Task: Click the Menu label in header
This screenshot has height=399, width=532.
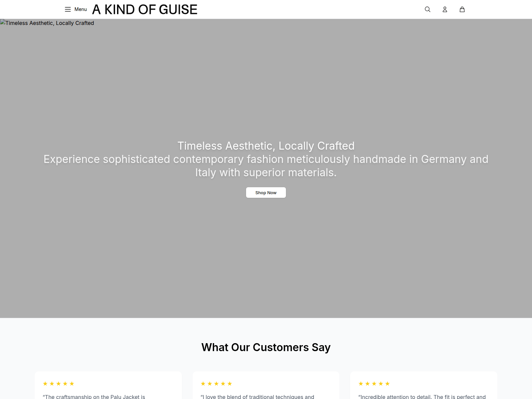Action: (x=80, y=9)
